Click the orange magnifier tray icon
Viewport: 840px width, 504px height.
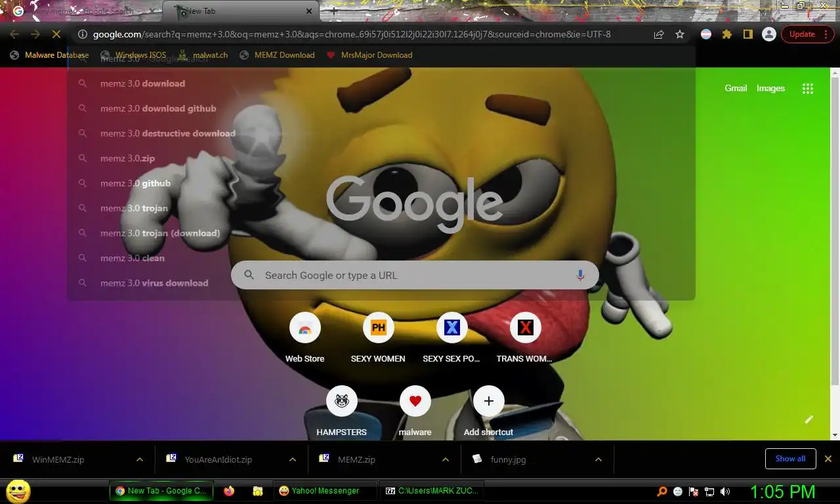point(662,492)
